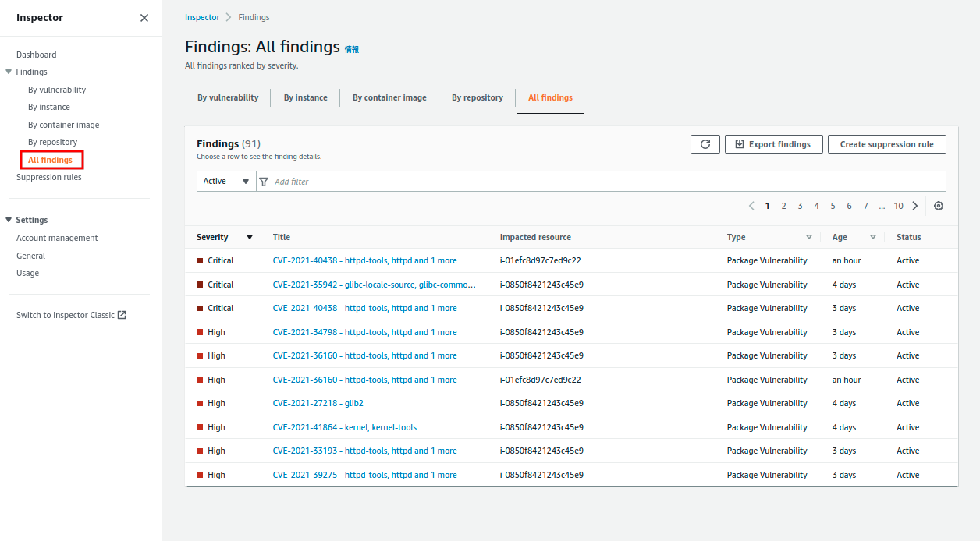Sort by Severity column arrow

(250, 237)
